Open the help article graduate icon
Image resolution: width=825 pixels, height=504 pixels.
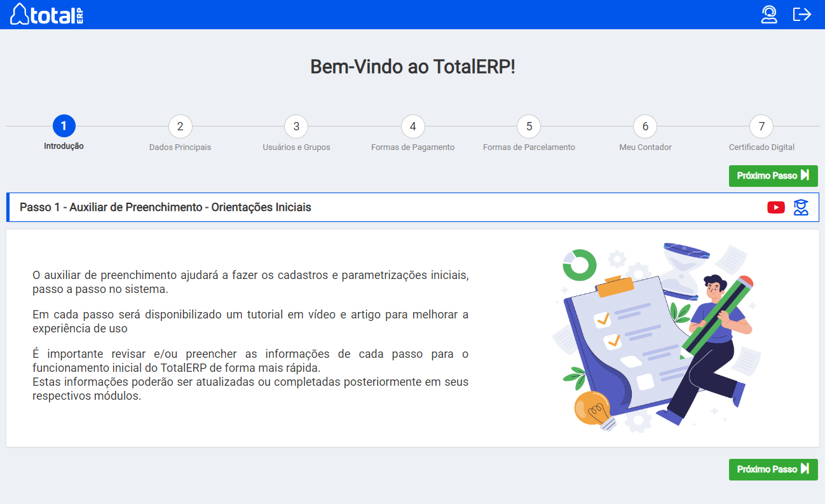(x=801, y=207)
